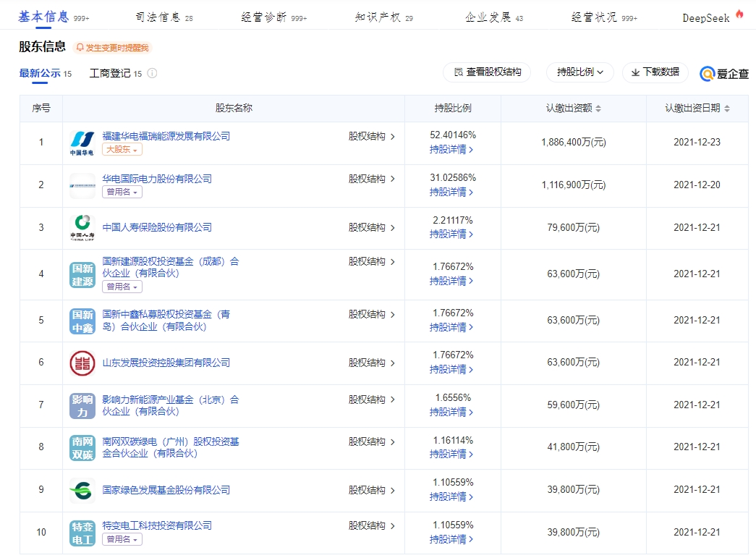Image resolution: width=756 pixels, height=558 pixels.
Task: Click the 41,800万(元) amount cell
Action: (573, 447)
